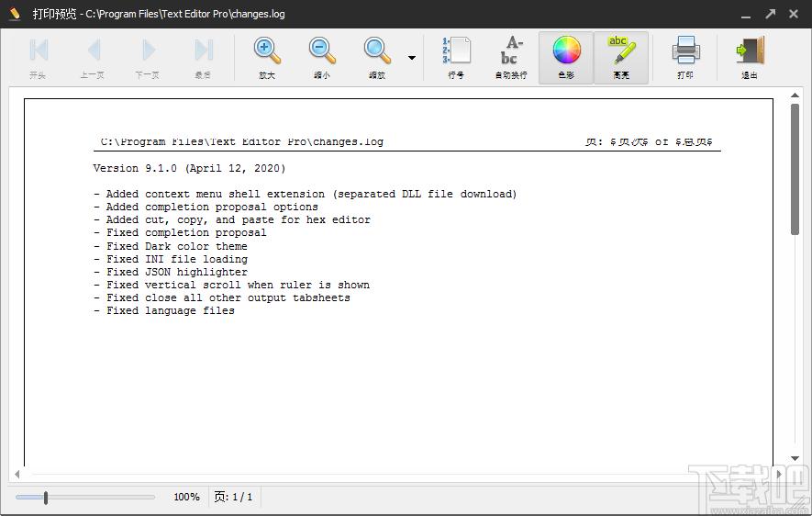Click the 'Version 9.1.0 (April 12, 2020)' line
The width and height of the screenshot is (812, 516).
pyautogui.click(x=189, y=168)
